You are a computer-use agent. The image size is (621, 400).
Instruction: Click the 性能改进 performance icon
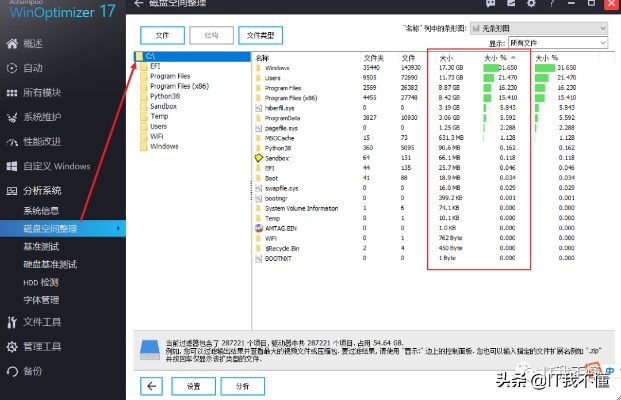click(x=11, y=142)
